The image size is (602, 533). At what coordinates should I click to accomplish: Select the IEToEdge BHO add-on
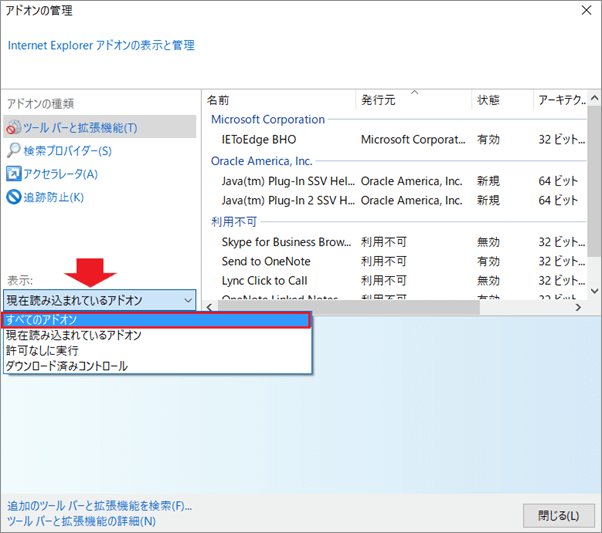tap(259, 139)
